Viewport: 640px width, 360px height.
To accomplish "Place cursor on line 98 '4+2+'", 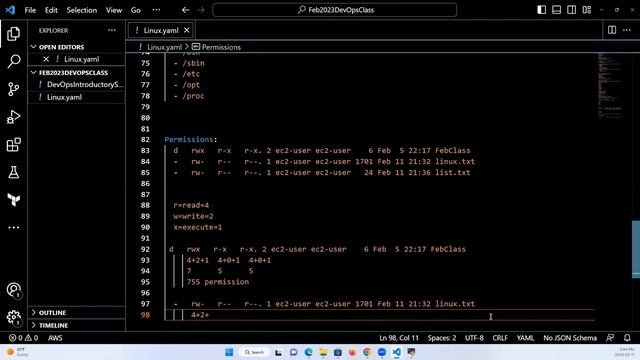I will 200,315.
